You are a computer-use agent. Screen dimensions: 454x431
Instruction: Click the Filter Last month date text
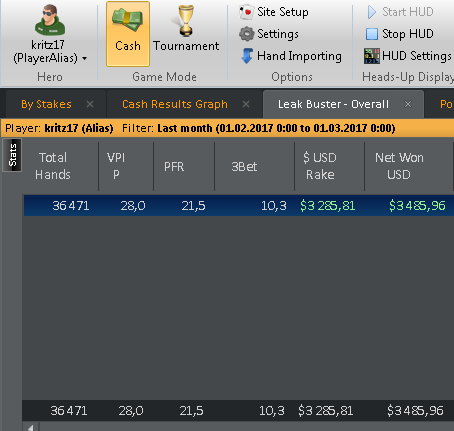(276, 128)
